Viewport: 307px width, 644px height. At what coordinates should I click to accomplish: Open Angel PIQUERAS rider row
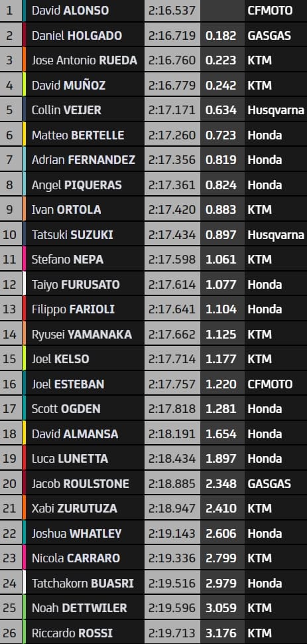154,185
